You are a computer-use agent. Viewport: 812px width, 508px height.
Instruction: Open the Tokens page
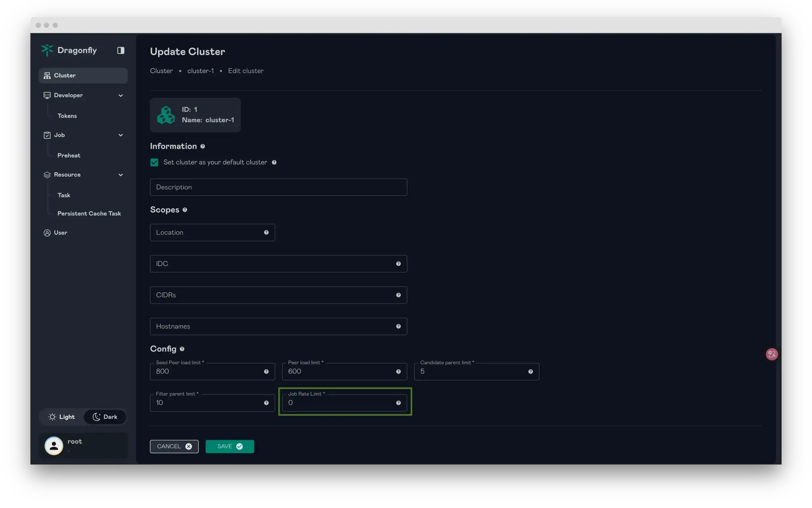[x=67, y=115]
